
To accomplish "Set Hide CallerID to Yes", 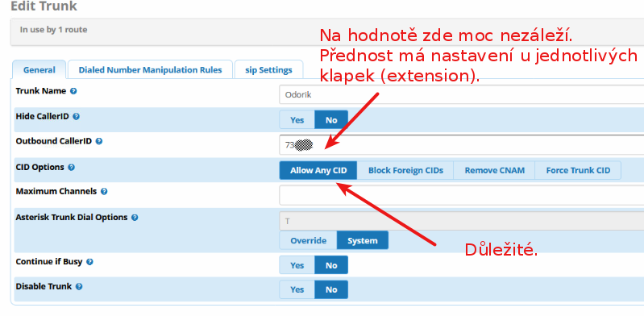I will (x=297, y=120).
